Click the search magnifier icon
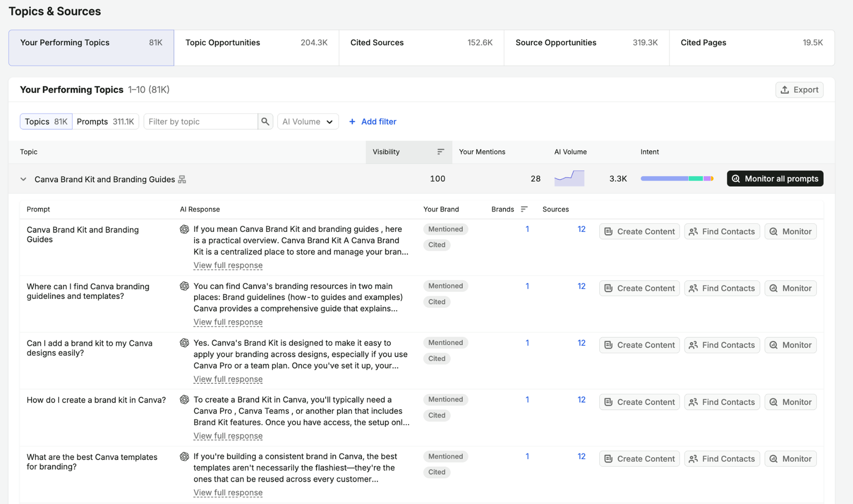Image resolution: width=853 pixels, height=504 pixels. pos(265,121)
